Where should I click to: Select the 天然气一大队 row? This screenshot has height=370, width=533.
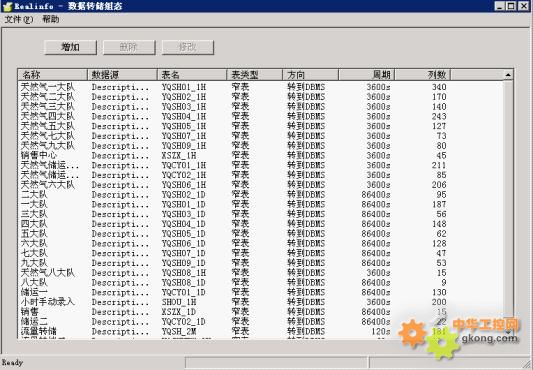260,87
